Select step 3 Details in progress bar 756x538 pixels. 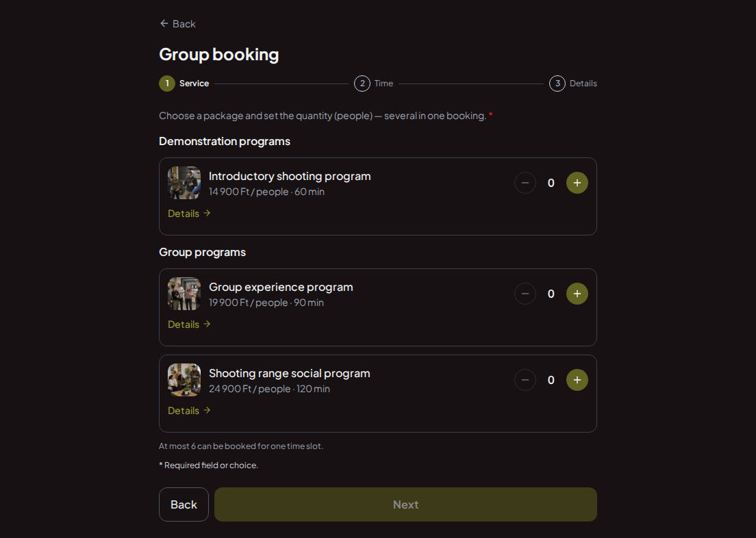tap(572, 84)
